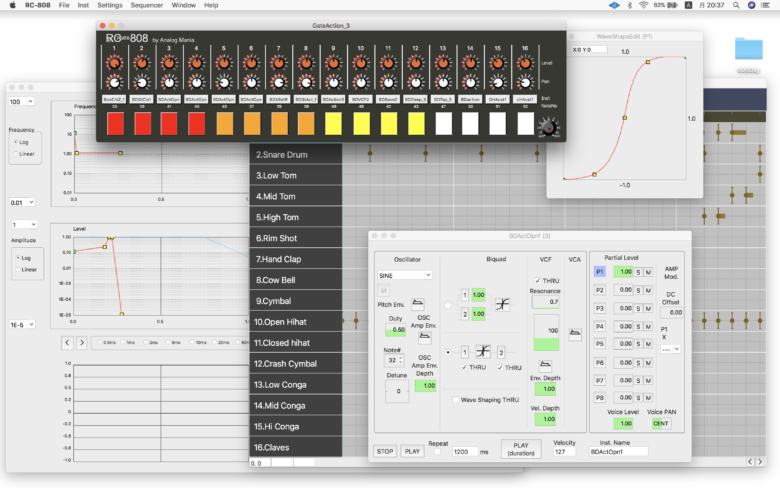Select Frequency Linear radio button
Image resolution: width=780 pixels, height=488 pixels.
(x=16, y=154)
